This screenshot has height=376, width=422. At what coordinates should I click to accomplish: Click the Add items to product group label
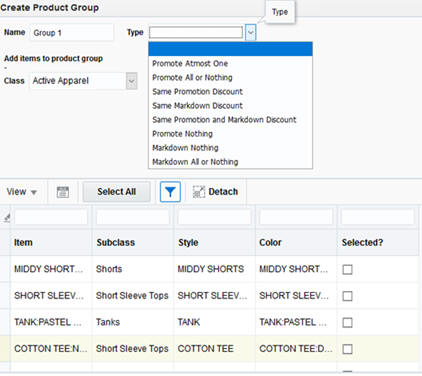(x=53, y=59)
